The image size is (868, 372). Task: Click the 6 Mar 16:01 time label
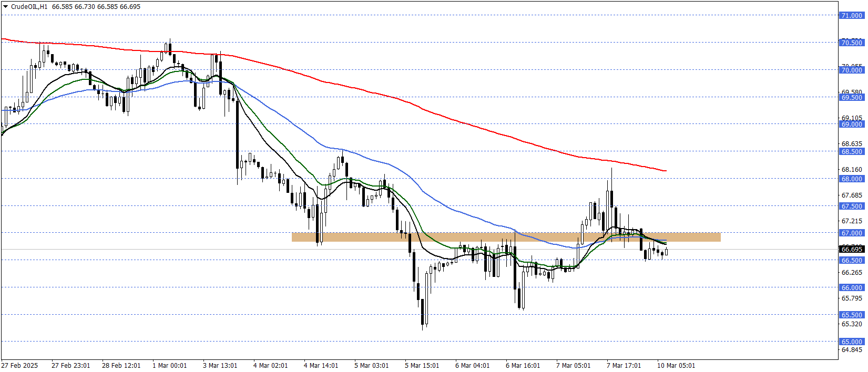(523, 365)
